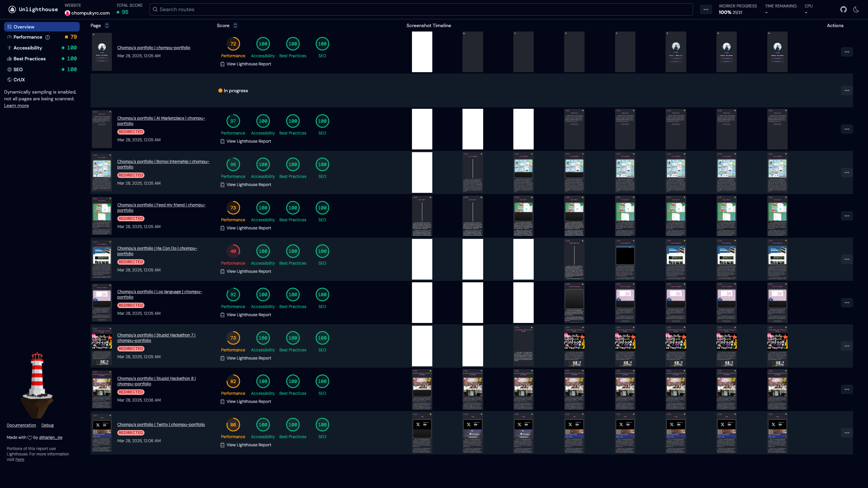Open actions dropdown for Stupid Hackathon 8
The image size is (868, 488).
pos(847,389)
